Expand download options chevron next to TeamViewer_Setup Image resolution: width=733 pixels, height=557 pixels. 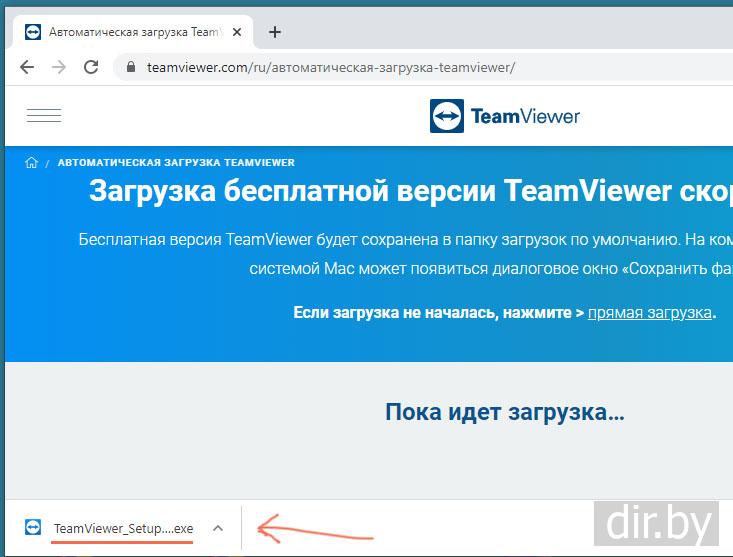[x=218, y=528]
